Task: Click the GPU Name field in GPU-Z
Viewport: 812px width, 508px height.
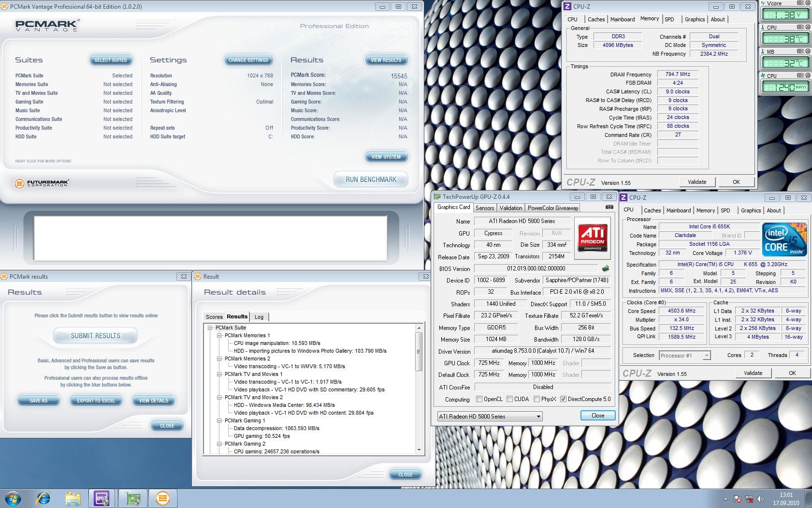Action: point(522,221)
